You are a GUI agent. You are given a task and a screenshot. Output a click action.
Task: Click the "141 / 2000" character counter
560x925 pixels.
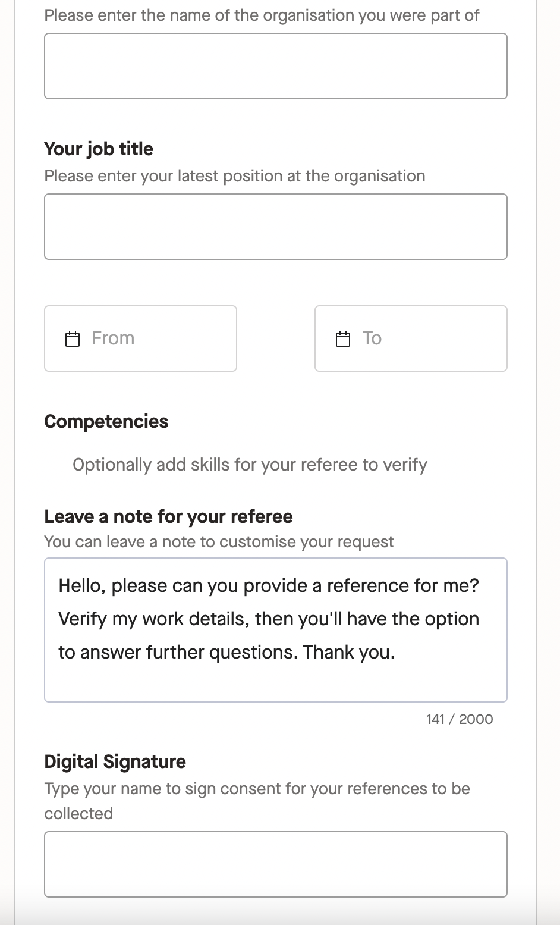click(x=458, y=719)
